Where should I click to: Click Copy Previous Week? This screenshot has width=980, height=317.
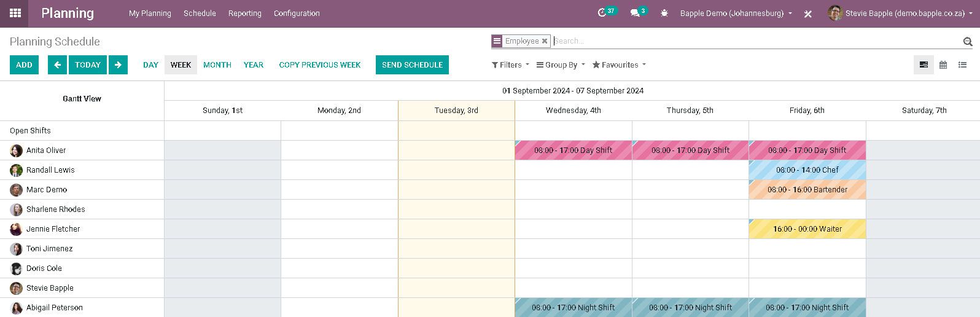tap(320, 65)
